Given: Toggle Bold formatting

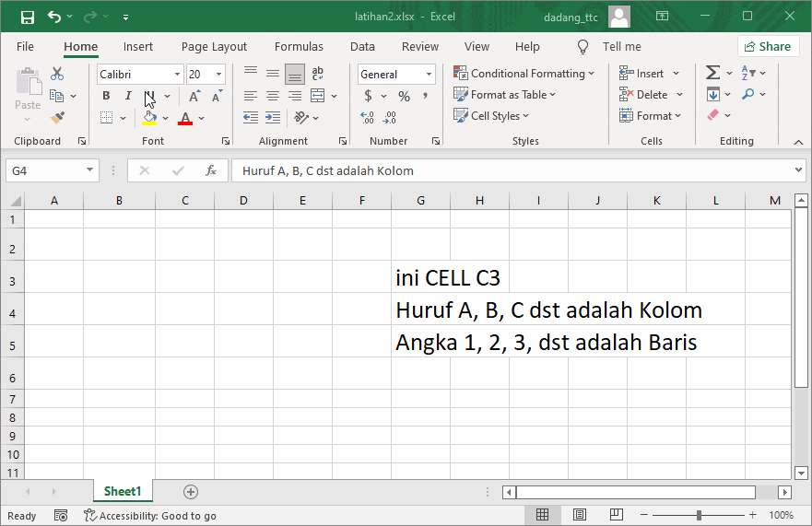Looking at the screenshot, I should [106, 96].
